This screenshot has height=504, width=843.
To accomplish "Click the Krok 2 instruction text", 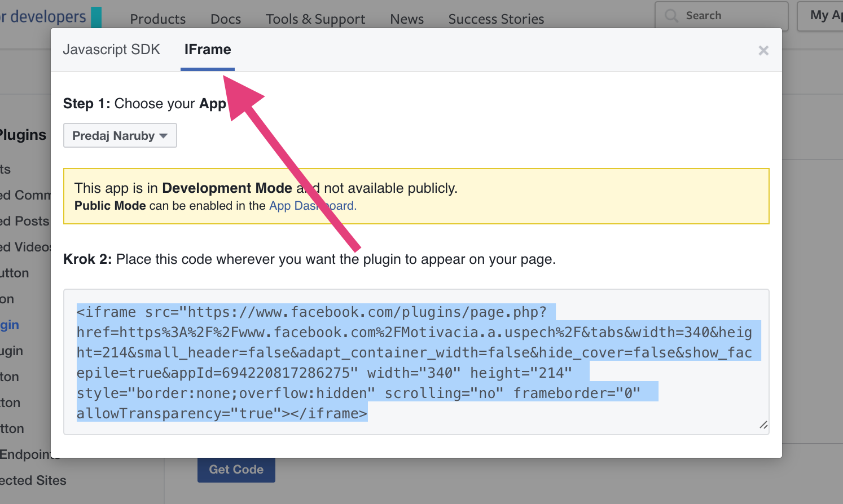I will (309, 259).
